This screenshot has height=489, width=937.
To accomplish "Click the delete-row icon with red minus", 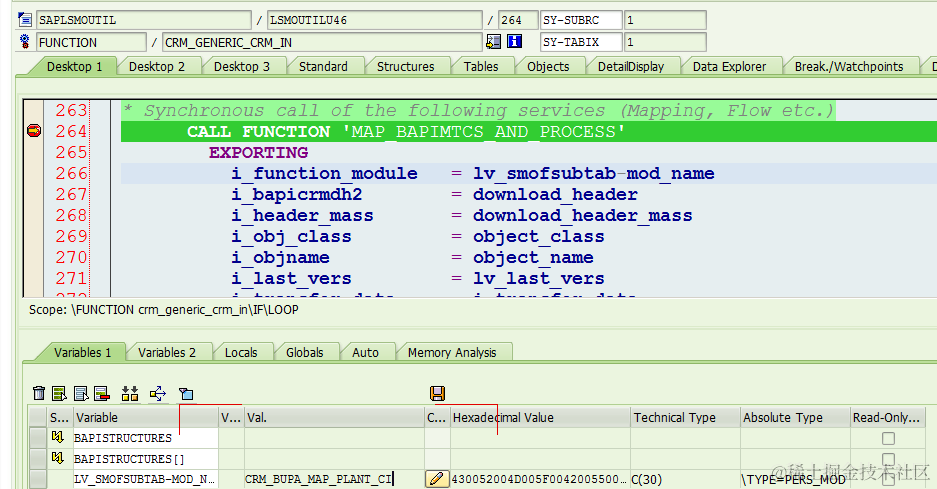I will (102, 393).
